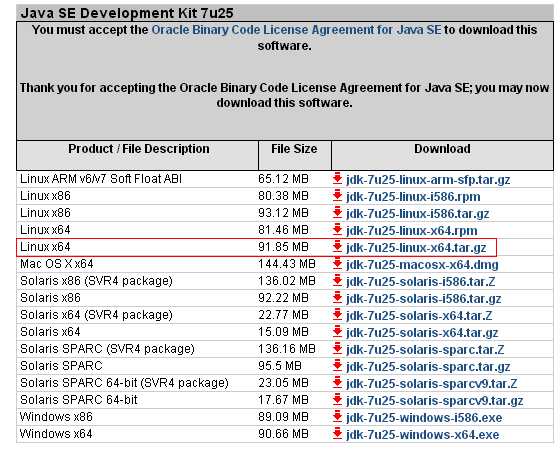Select the Mac OS X x64 description

[56, 264]
